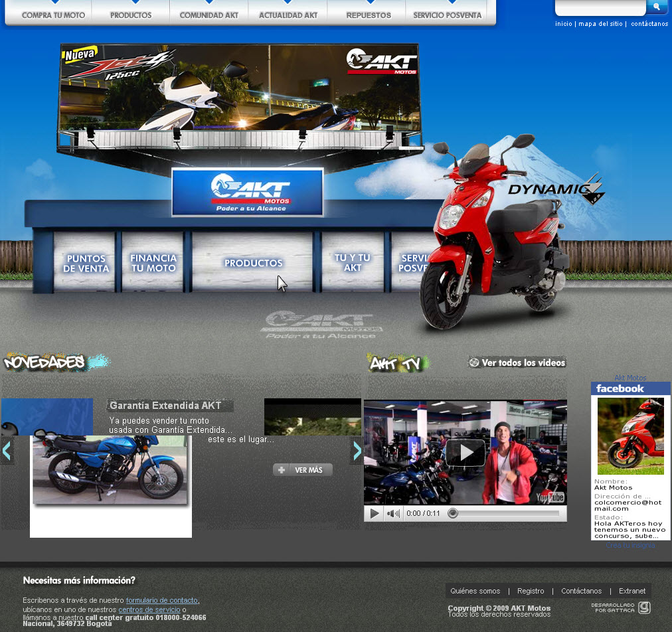Click the blue motorcycle news photo

pyautogui.click(x=110, y=469)
